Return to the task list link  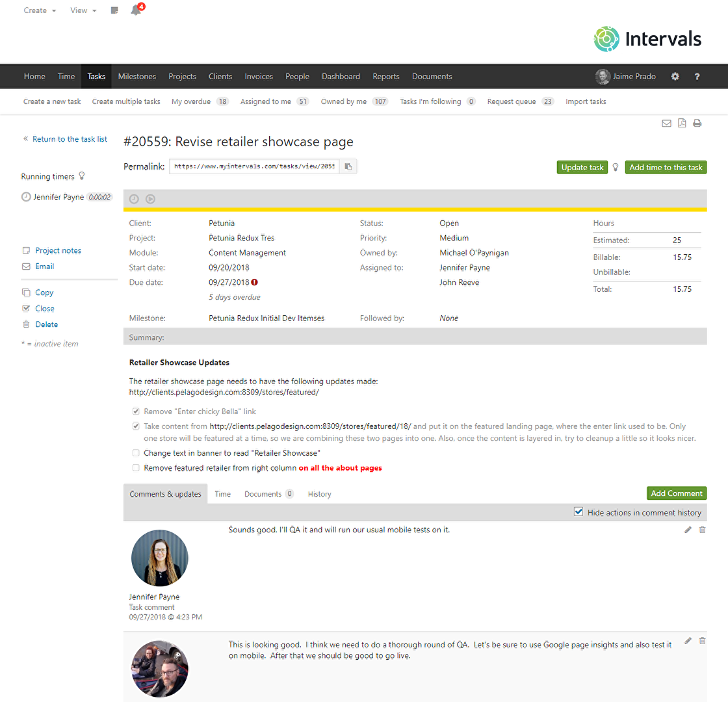(70, 139)
